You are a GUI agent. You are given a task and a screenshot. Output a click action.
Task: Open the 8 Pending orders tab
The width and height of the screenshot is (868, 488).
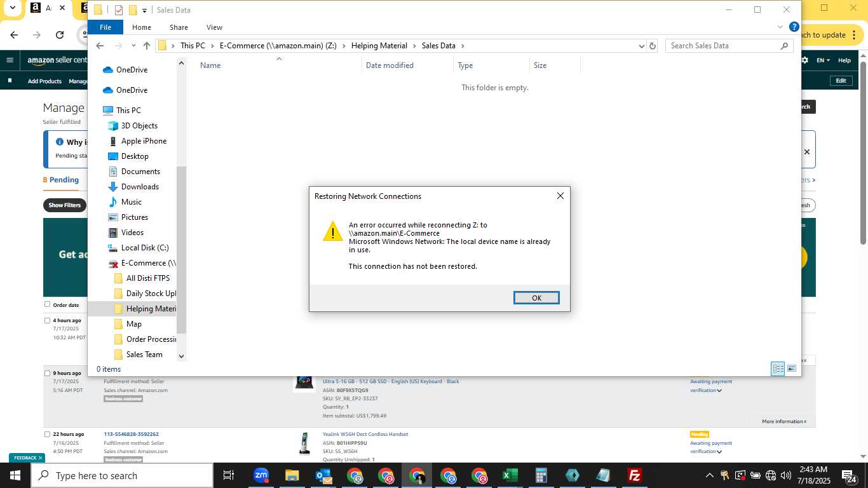pyautogui.click(x=61, y=180)
